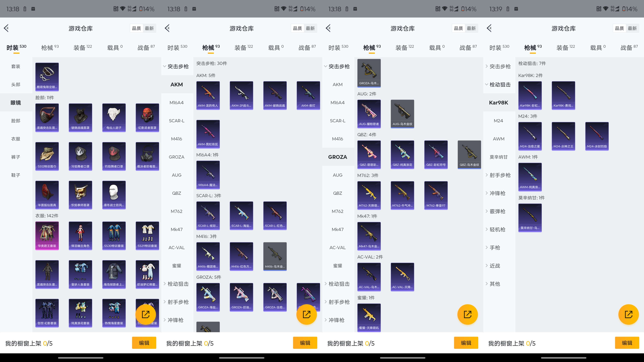
Task: Select the AUG-乌木金纹 gray item
Action: (x=402, y=114)
